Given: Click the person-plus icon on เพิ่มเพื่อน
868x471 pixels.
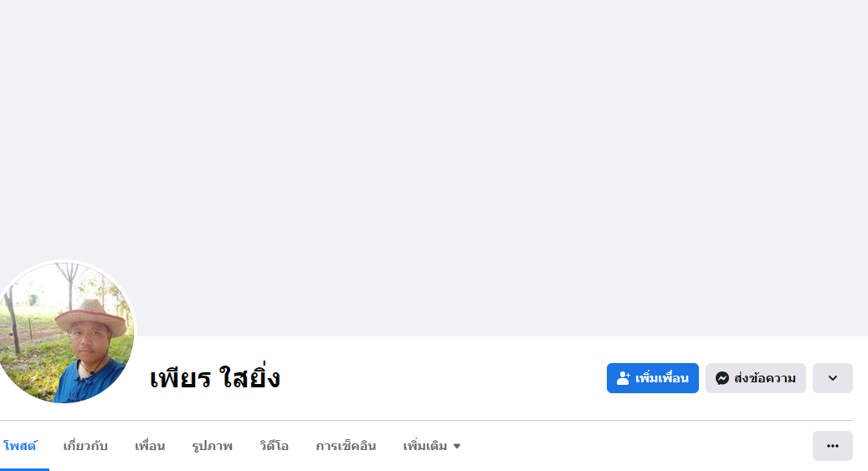Looking at the screenshot, I should [624, 378].
